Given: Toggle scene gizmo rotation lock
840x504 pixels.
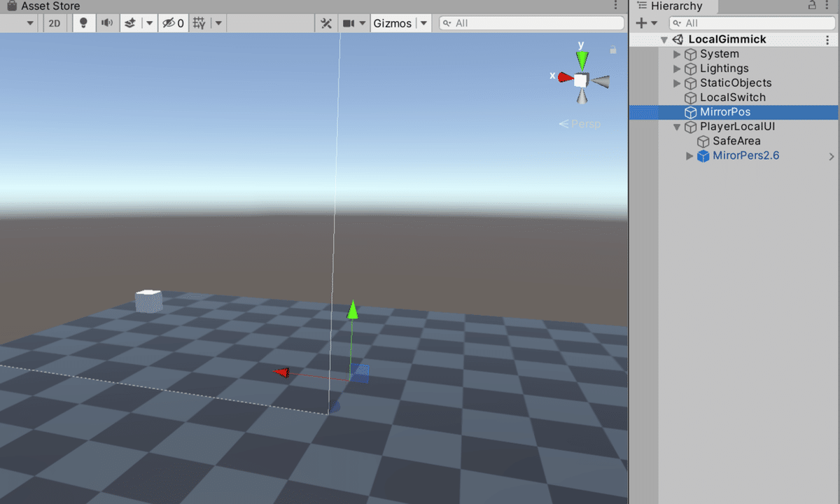Looking at the screenshot, I should (612, 50).
